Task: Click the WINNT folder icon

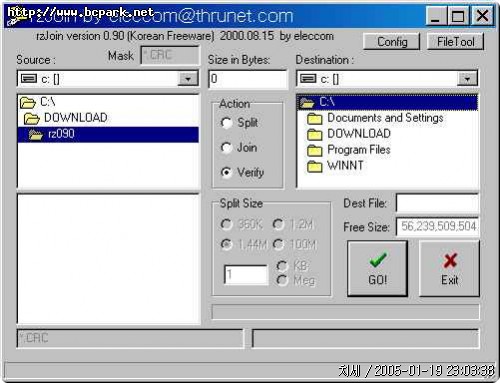Action: click(315, 166)
